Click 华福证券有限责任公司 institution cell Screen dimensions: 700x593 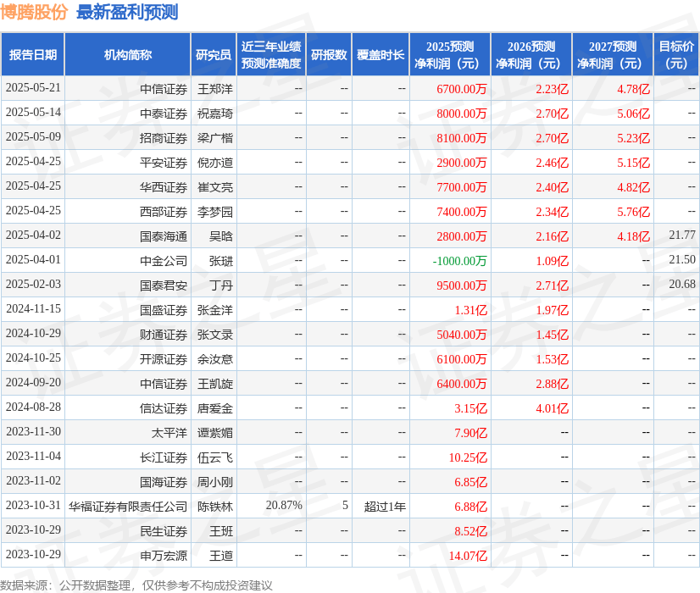click(128, 507)
